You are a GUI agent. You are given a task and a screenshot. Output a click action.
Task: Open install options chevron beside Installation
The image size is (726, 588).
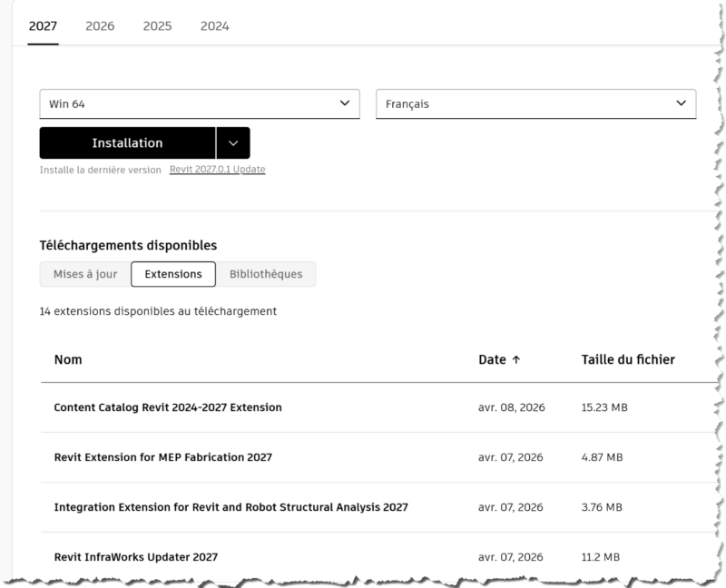click(233, 143)
